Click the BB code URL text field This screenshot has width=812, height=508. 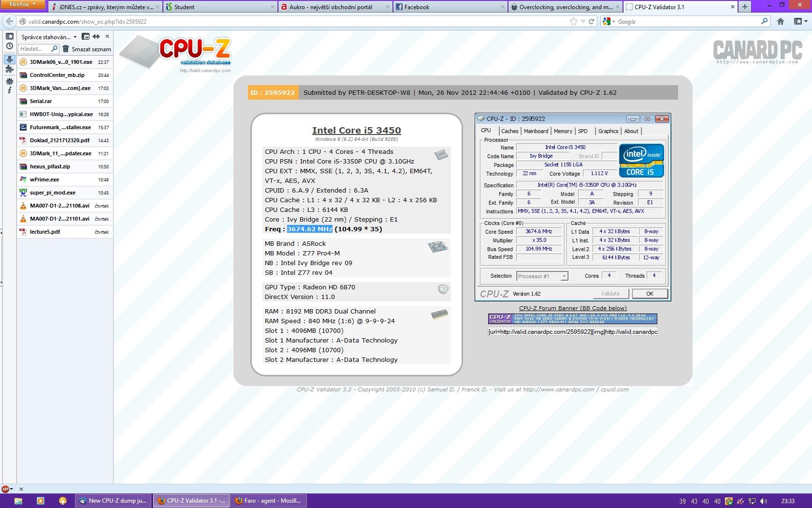573,332
